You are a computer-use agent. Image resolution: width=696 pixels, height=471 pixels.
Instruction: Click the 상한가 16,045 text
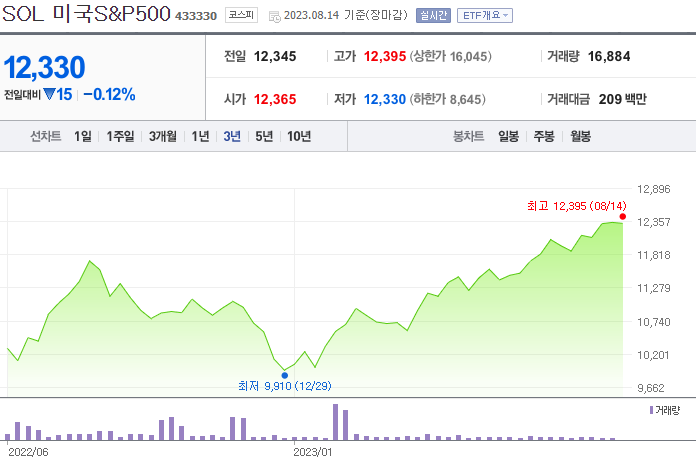pos(451,56)
